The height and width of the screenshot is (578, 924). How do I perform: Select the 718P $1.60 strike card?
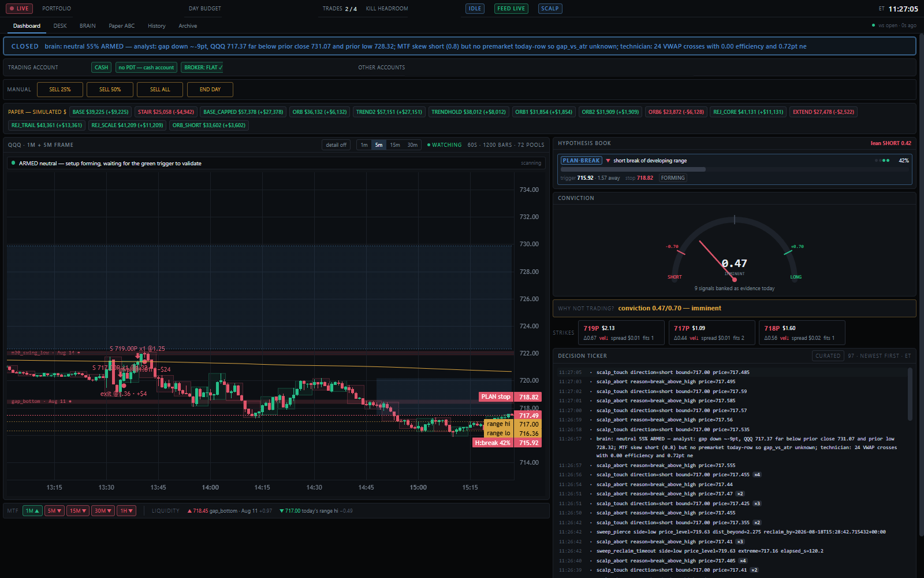[x=802, y=333]
